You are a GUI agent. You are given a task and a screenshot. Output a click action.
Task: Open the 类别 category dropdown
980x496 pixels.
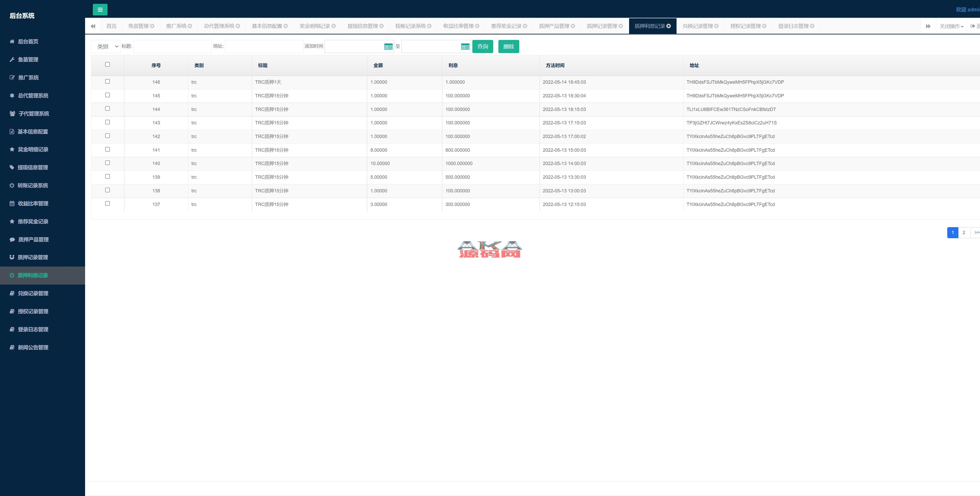point(106,46)
